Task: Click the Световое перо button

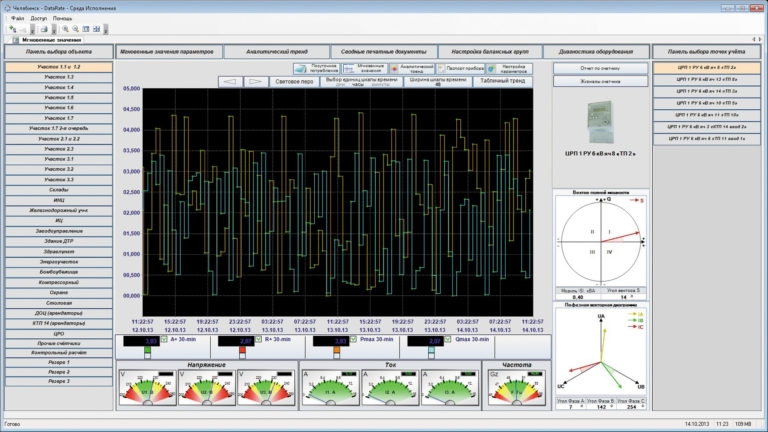Action: (x=294, y=81)
